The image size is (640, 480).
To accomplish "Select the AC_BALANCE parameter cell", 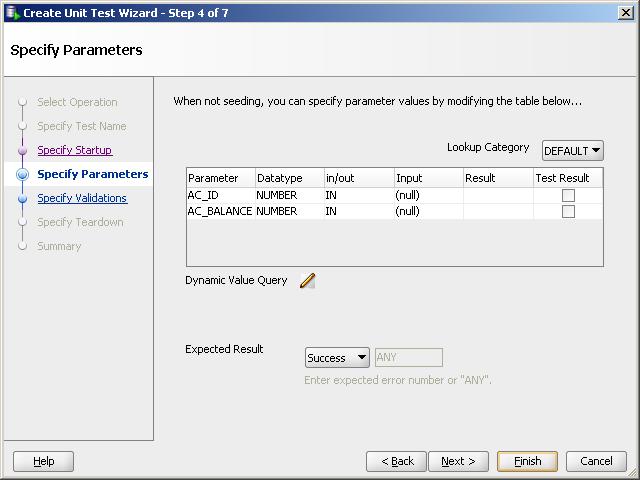I will [x=221, y=211].
